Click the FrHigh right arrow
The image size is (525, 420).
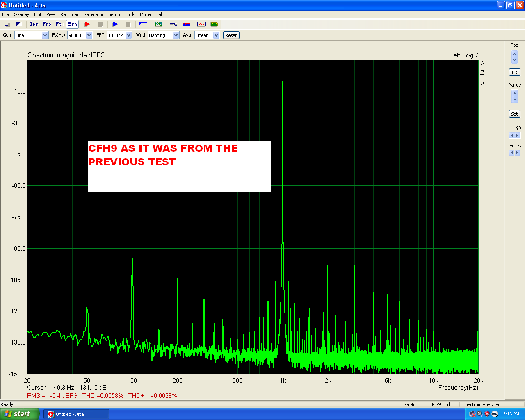(x=517, y=135)
